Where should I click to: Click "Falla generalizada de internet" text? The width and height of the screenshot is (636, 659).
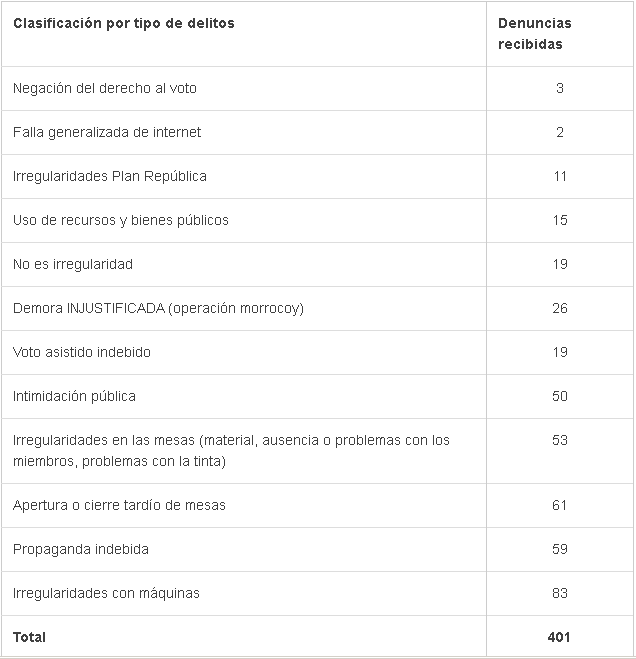pyautogui.click(x=107, y=132)
